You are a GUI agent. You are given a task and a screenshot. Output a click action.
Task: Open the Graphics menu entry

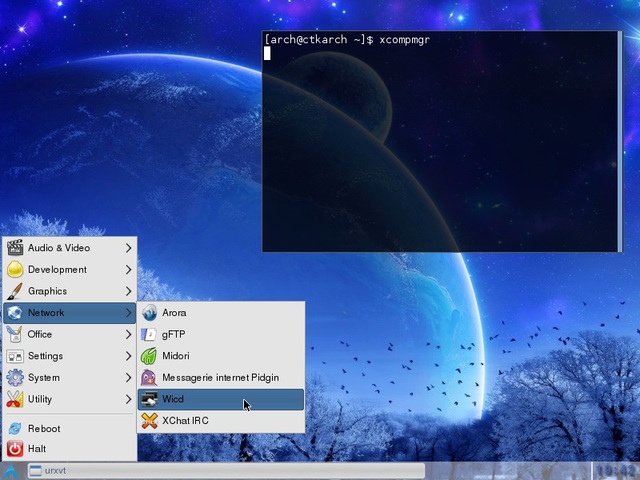pyautogui.click(x=69, y=291)
